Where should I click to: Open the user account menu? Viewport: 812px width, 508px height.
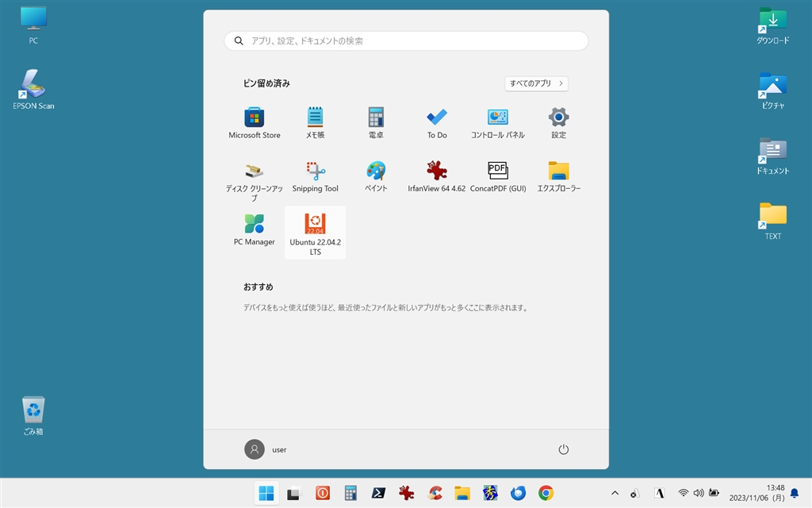point(266,449)
